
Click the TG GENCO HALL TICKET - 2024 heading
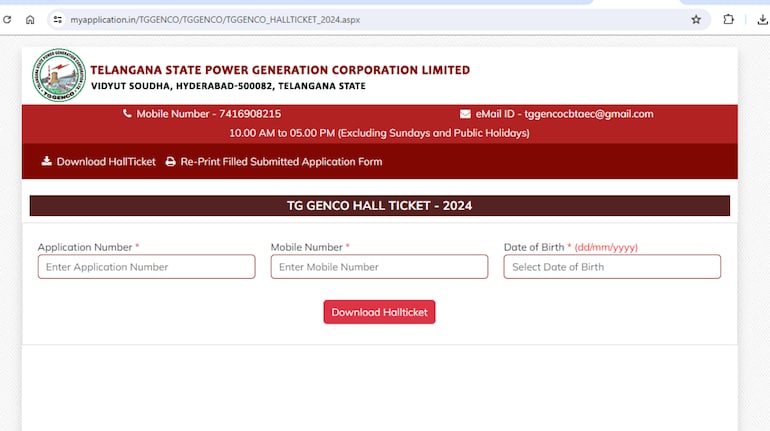click(380, 206)
